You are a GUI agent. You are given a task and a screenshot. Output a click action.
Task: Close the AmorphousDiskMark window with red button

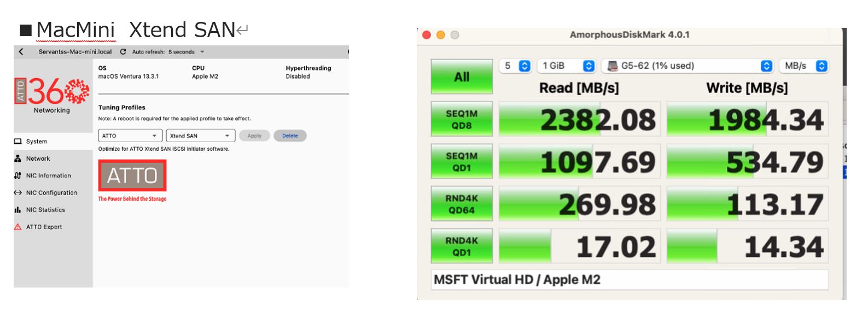pos(427,35)
